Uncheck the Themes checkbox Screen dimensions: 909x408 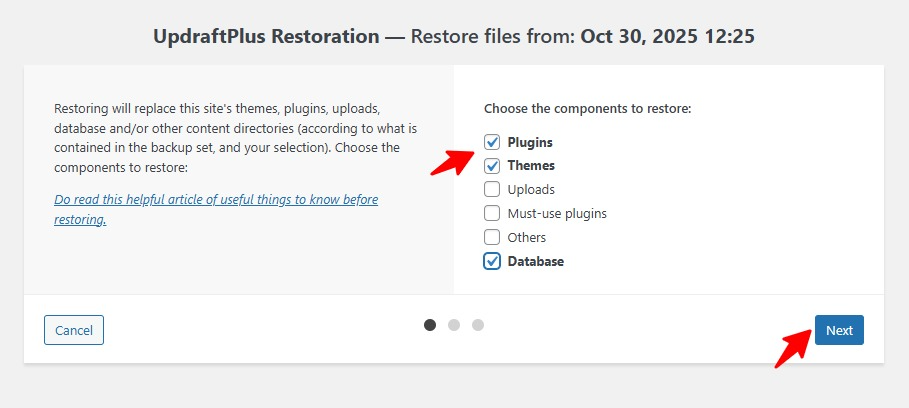pyautogui.click(x=492, y=166)
